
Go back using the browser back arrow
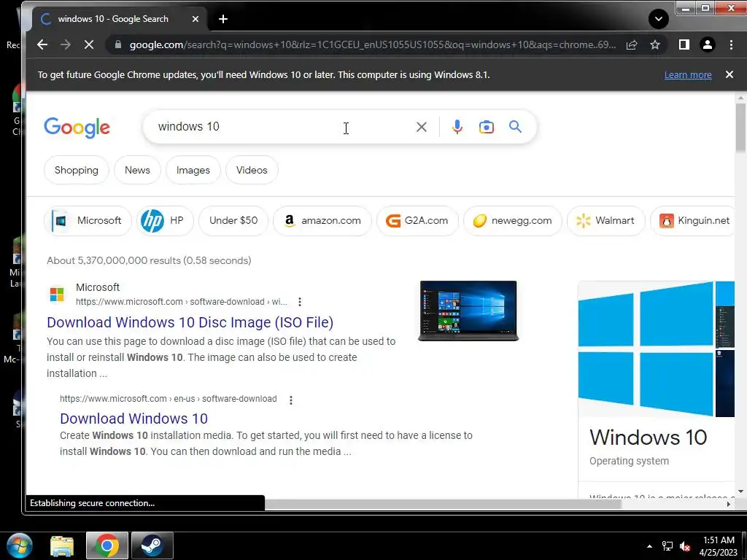tap(42, 44)
